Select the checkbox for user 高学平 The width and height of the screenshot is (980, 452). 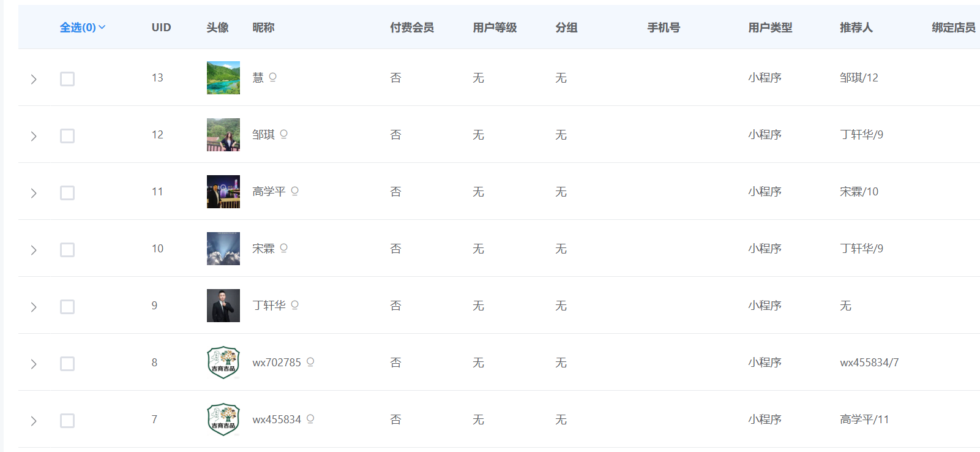pos(67,193)
